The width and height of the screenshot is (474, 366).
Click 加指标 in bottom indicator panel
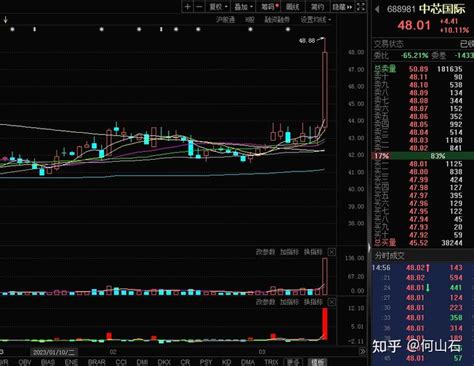tap(289, 302)
